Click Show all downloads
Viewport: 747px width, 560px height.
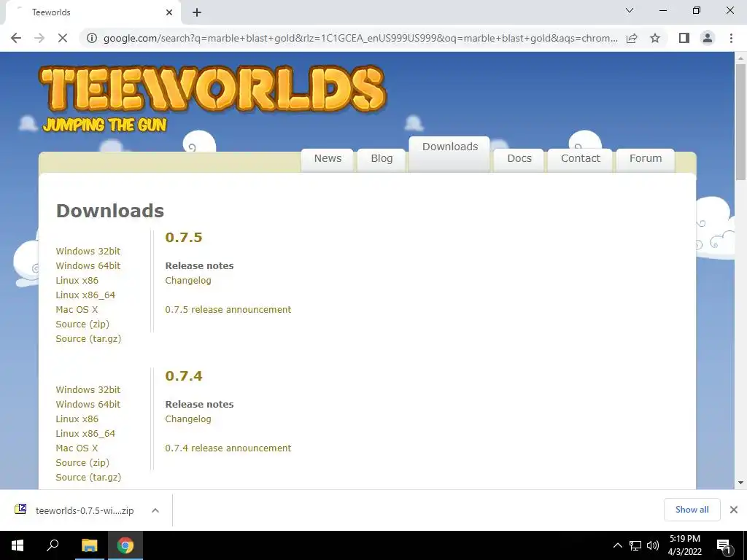point(692,510)
